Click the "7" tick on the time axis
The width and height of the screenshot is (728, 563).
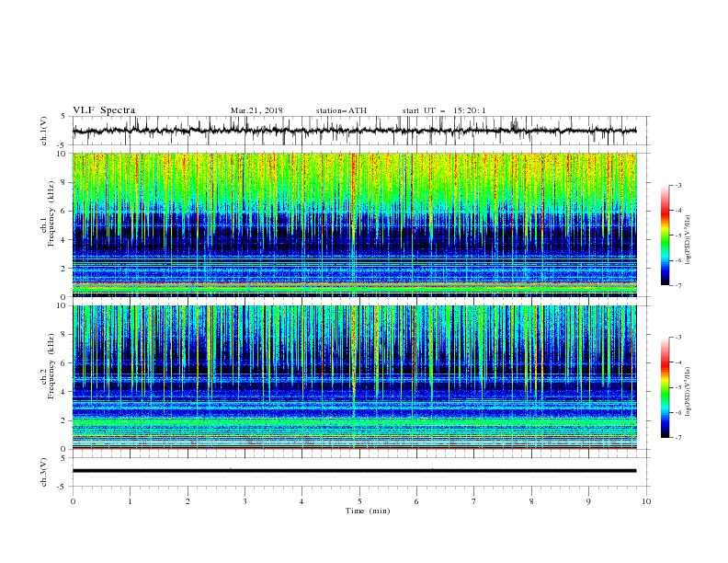tap(474, 501)
